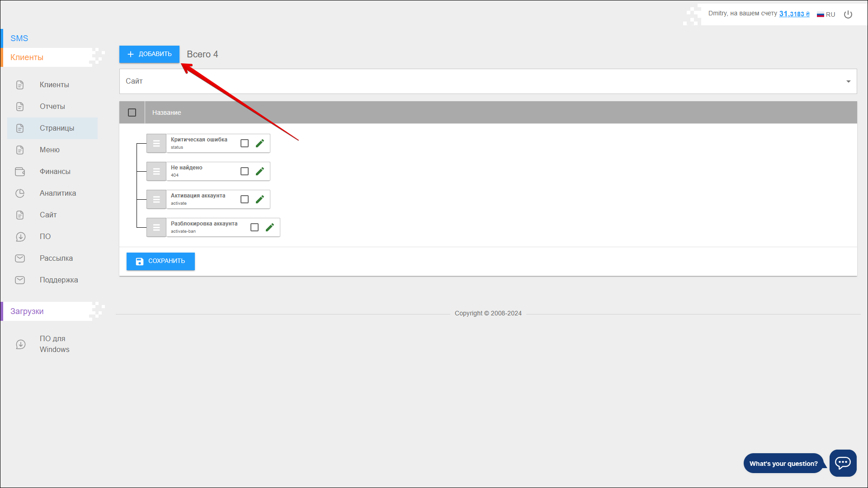
Task: Click the drag handle icon of 'Критическая ошибка'
Action: click(x=156, y=143)
